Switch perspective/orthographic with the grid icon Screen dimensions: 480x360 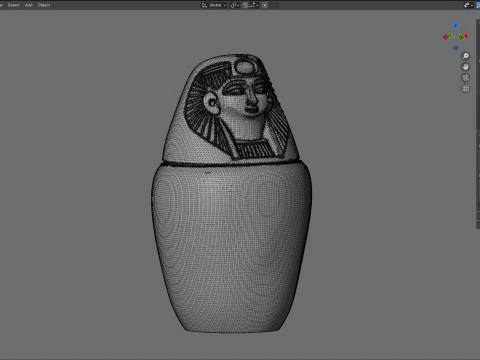pos(466,88)
